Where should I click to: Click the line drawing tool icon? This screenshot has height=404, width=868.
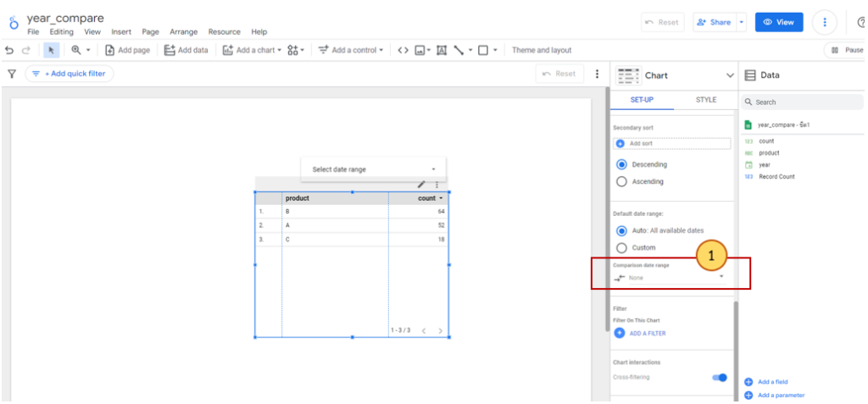(x=459, y=50)
